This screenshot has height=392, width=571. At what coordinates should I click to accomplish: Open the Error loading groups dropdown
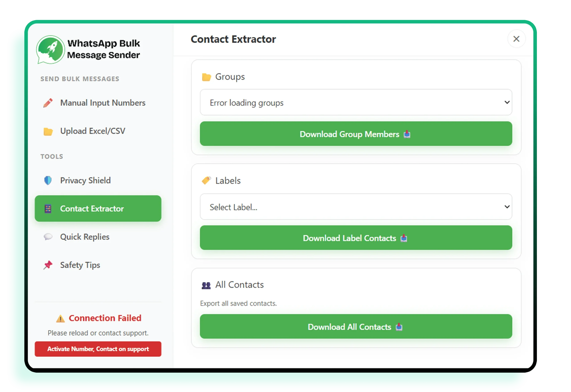coord(356,102)
